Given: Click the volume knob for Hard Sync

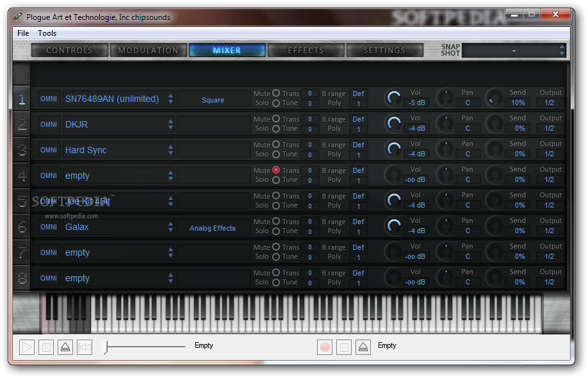Looking at the screenshot, I should [x=394, y=150].
